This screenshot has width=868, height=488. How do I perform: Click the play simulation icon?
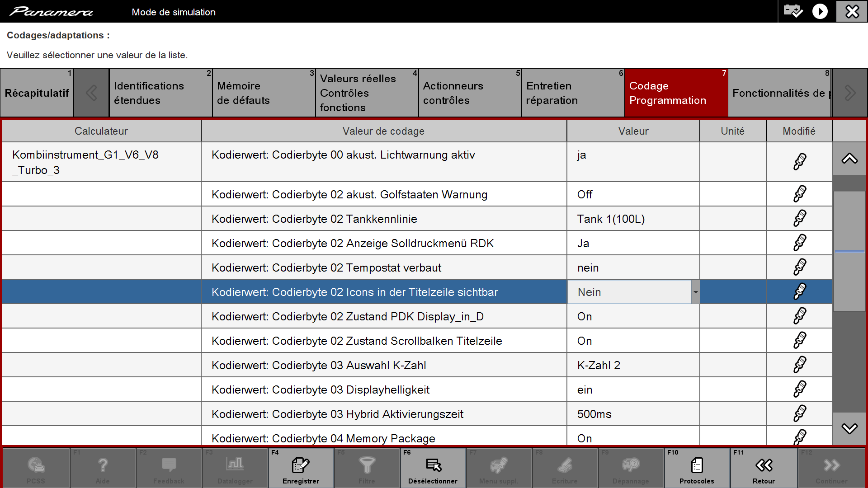820,11
